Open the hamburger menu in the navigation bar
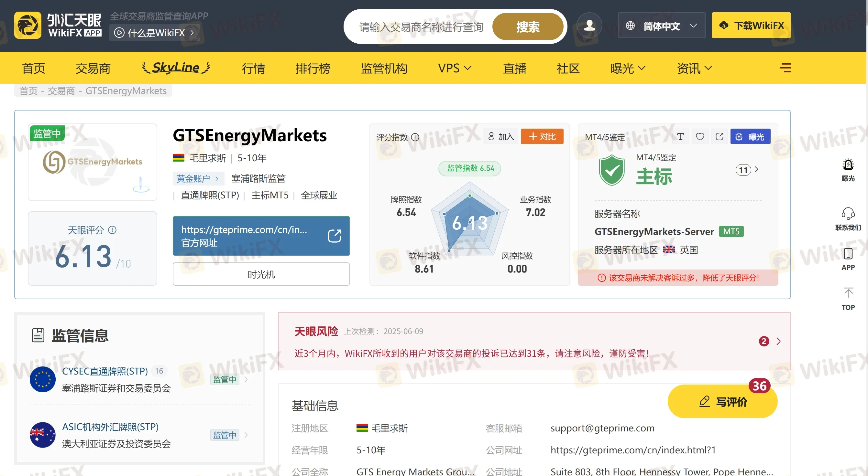The height and width of the screenshot is (476, 868). tap(785, 68)
